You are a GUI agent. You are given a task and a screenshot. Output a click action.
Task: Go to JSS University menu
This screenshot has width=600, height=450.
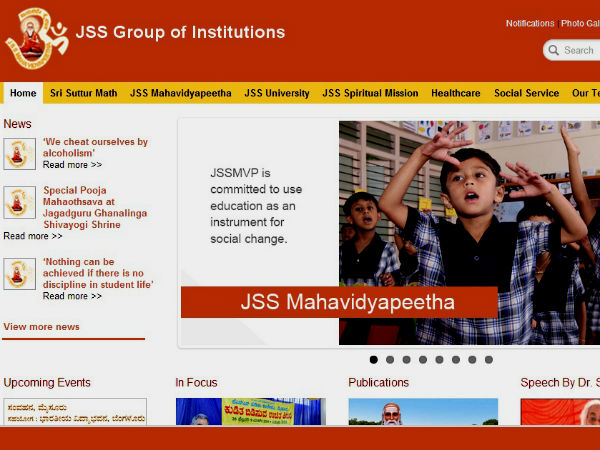[x=277, y=93]
